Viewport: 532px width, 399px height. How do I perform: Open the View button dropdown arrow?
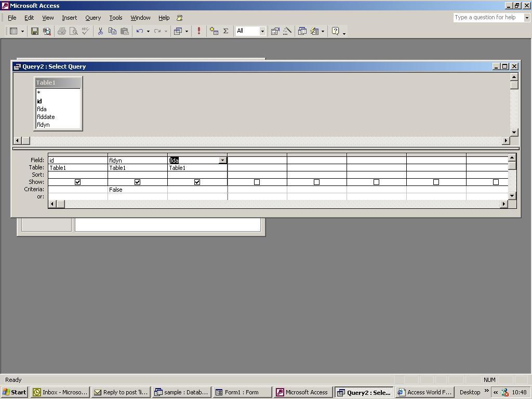click(x=22, y=31)
